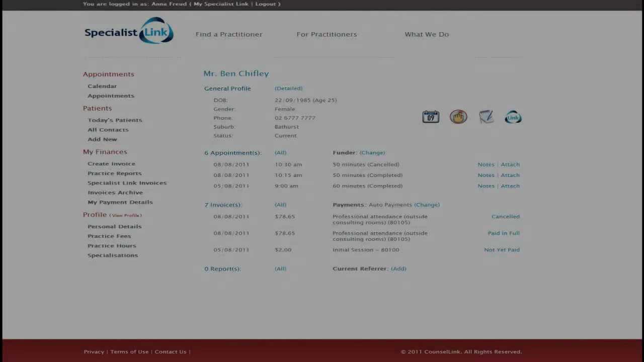This screenshot has height=362, width=644.
Task: Click View Profile link
Action: 126,215
